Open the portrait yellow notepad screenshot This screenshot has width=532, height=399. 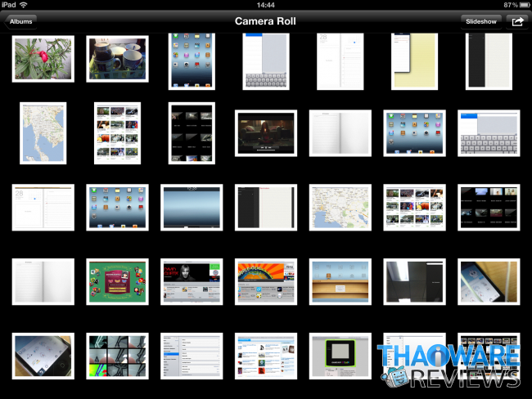(415, 61)
